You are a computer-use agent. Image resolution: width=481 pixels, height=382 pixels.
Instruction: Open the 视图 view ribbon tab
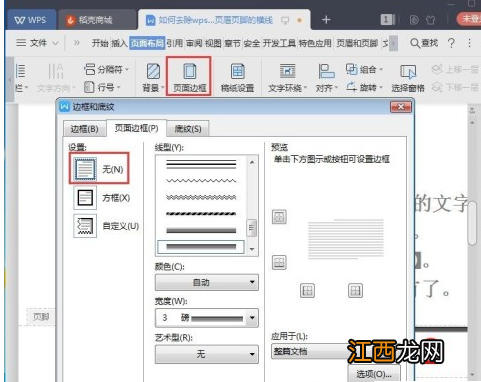point(213,43)
